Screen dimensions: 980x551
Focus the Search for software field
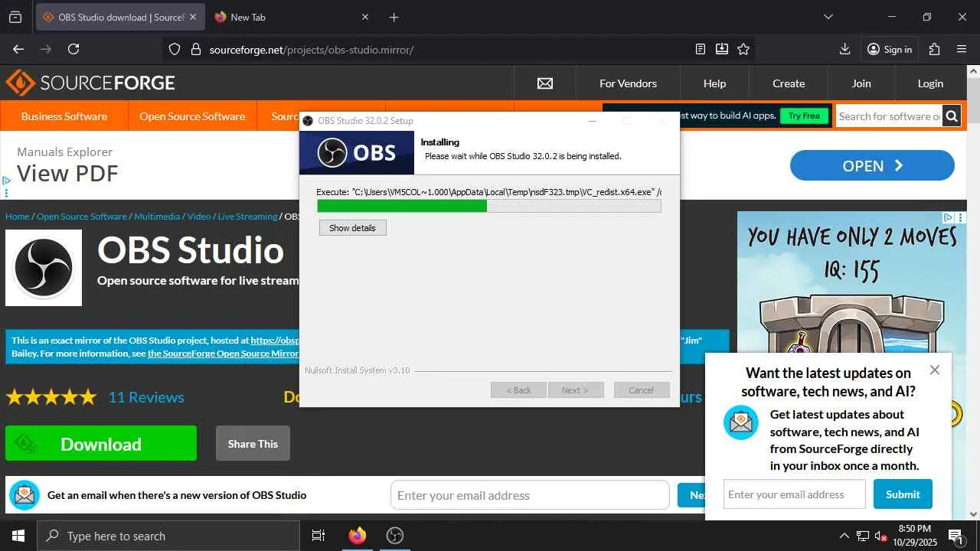(889, 116)
